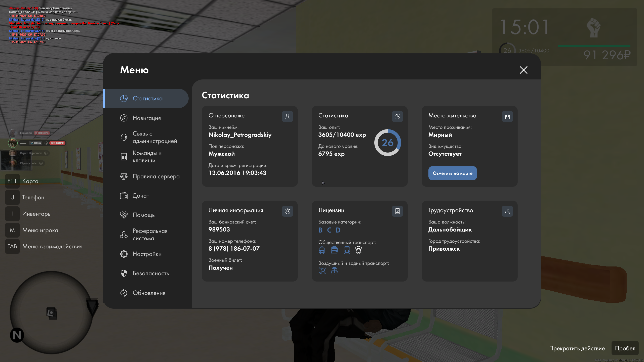
Task: Open the Навигация menu section
Action: click(146, 118)
